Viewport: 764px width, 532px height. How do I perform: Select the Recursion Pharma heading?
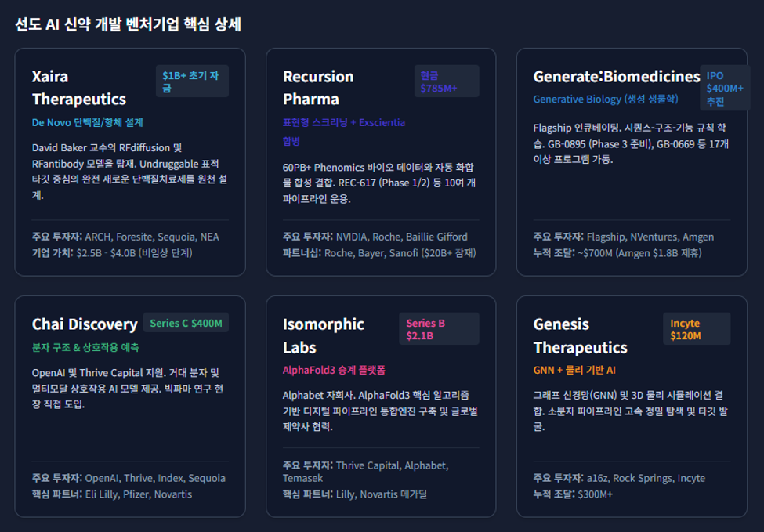tap(318, 88)
